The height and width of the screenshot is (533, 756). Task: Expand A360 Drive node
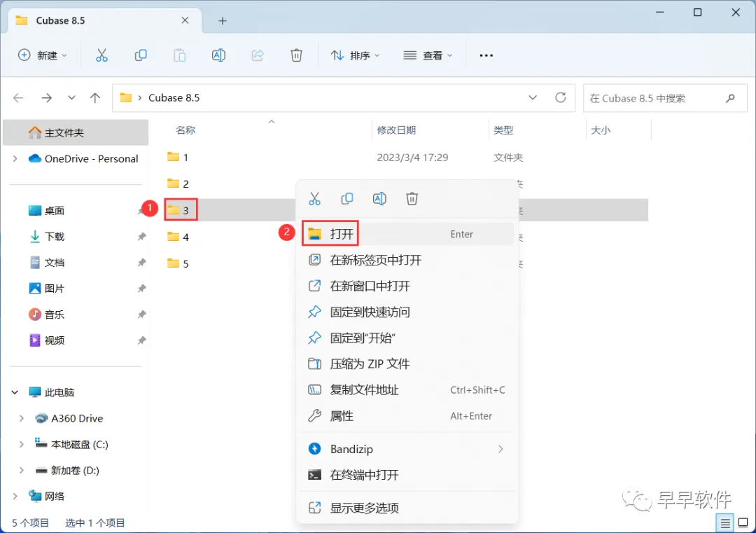click(22, 418)
